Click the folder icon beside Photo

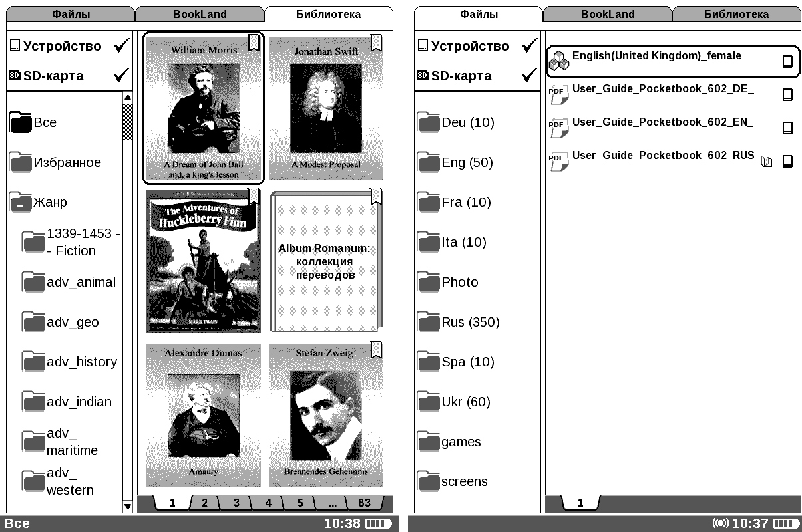[429, 283]
